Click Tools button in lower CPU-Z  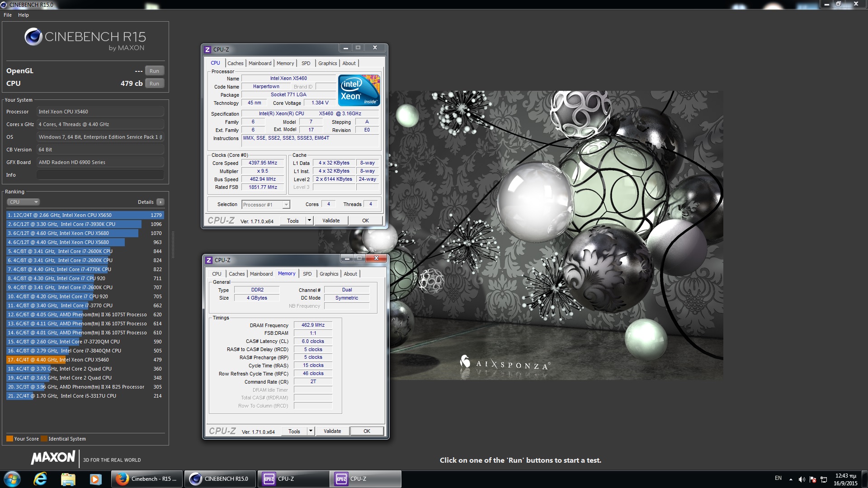click(294, 431)
